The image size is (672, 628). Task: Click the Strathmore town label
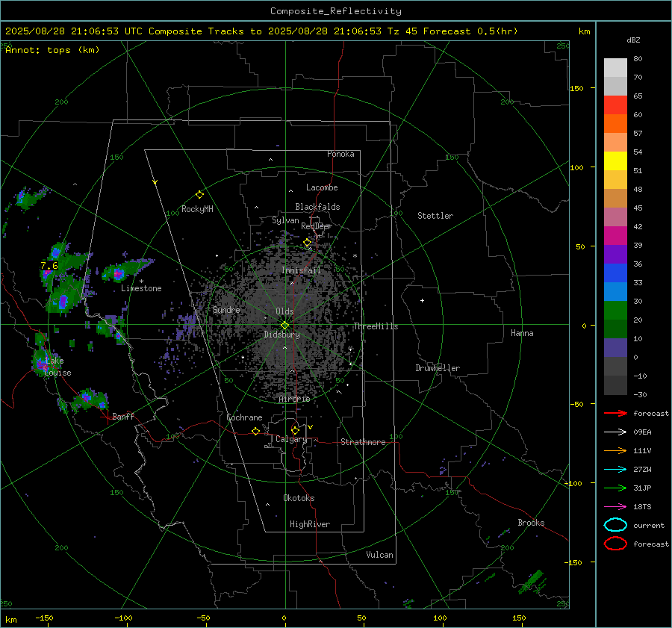click(x=363, y=442)
